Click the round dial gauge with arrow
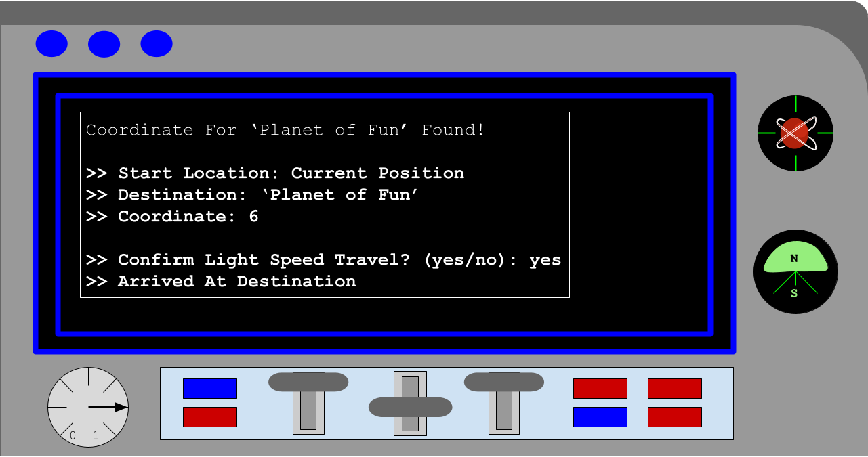868x457 pixels. pyautogui.click(x=88, y=408)
